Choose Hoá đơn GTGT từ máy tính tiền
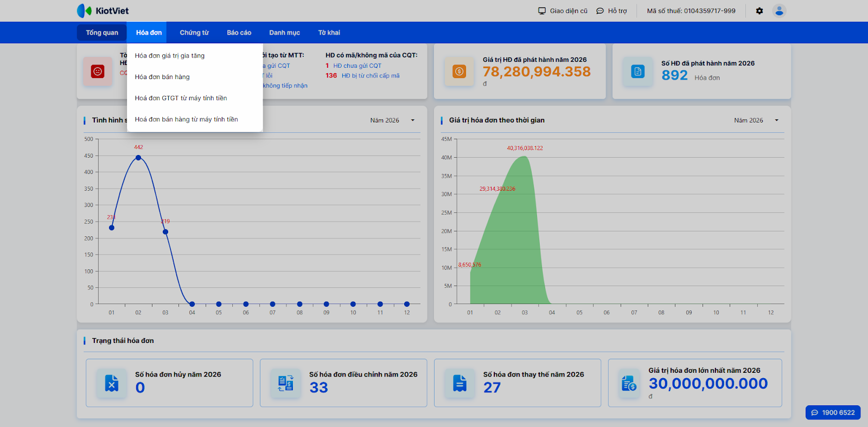Viewport: 868px width, 427px height. click(181, 98)
